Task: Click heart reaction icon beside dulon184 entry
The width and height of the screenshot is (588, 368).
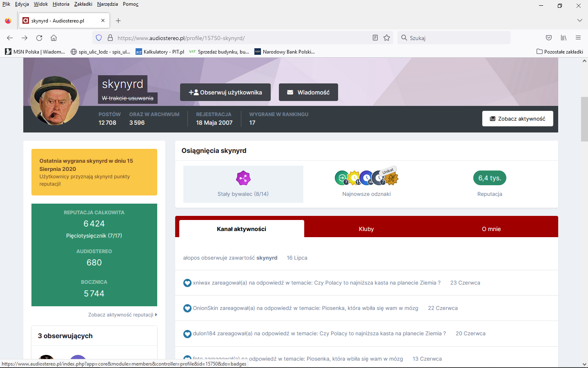Action: (187, 334)
